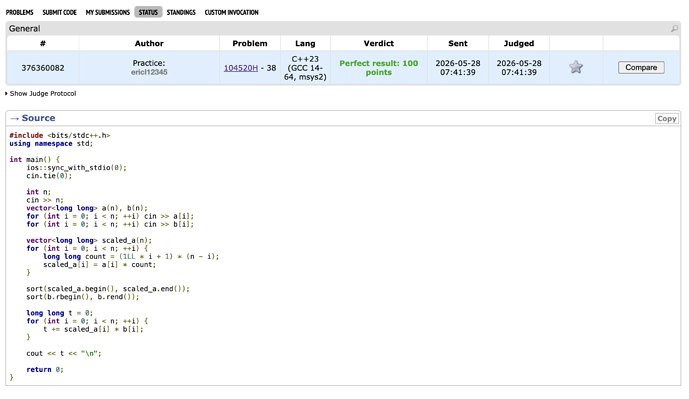Click the sort(b.rbegin(), b.rend()); line
Image resolution: width=689 pixels, height=399 pixels.
click(83, 297)
